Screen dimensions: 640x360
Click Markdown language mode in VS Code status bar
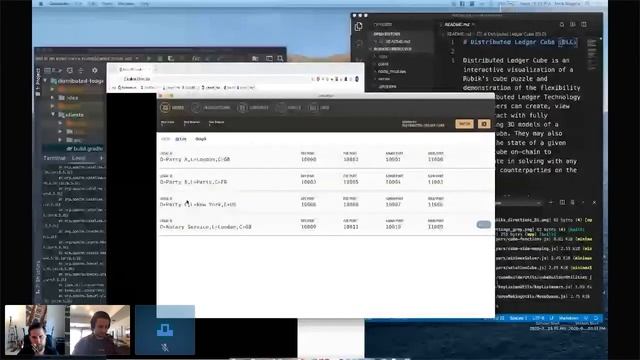click(569, 318)
